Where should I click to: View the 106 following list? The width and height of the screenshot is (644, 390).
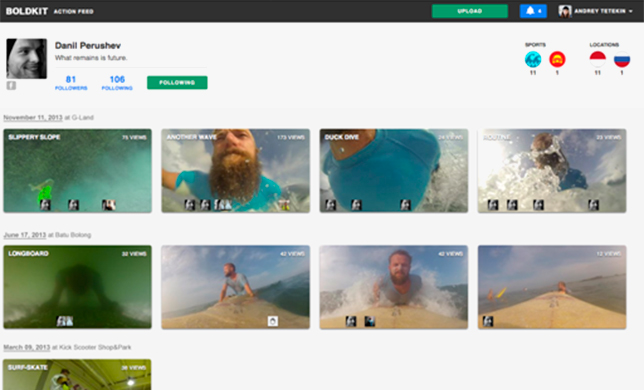pos(117,83)
